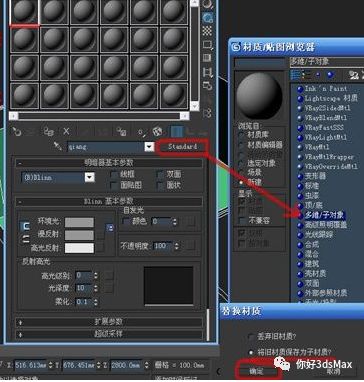Click the diffuse map button square
The height and width of the screenshot is (382, 364).
coord(101,235)
